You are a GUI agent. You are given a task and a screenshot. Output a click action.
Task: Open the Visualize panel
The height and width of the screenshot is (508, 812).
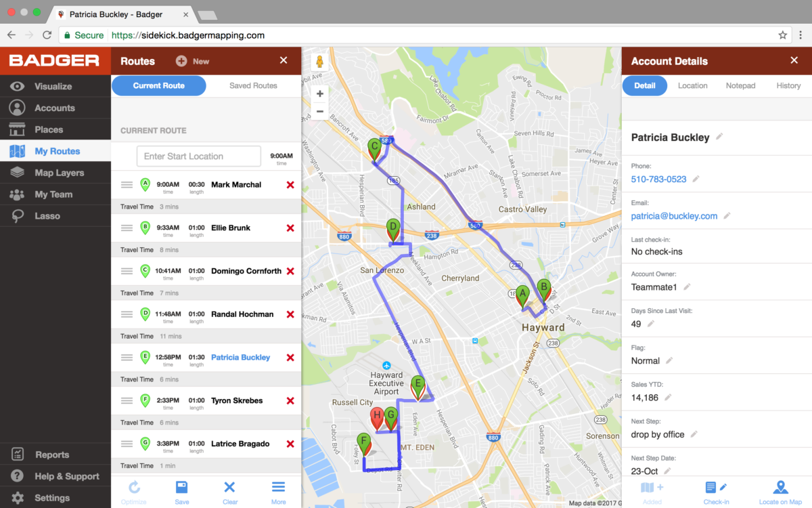click(41, 86)
